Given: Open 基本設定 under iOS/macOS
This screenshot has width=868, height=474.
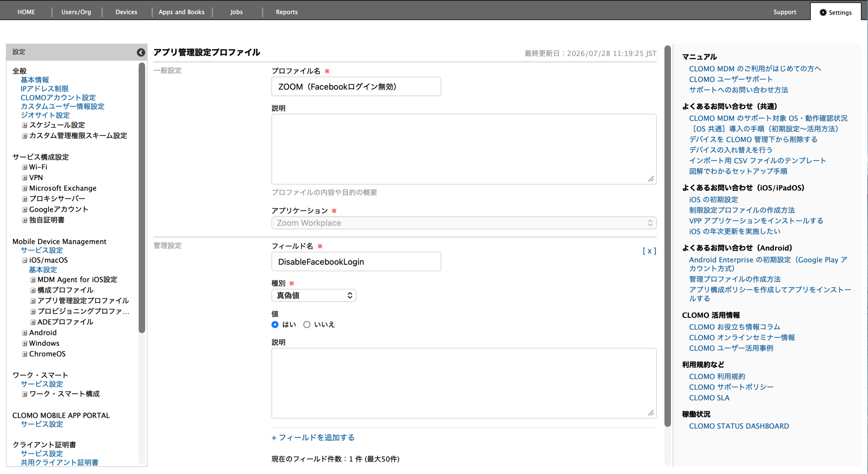Looking at the screenshot, I should click(43, 270).
